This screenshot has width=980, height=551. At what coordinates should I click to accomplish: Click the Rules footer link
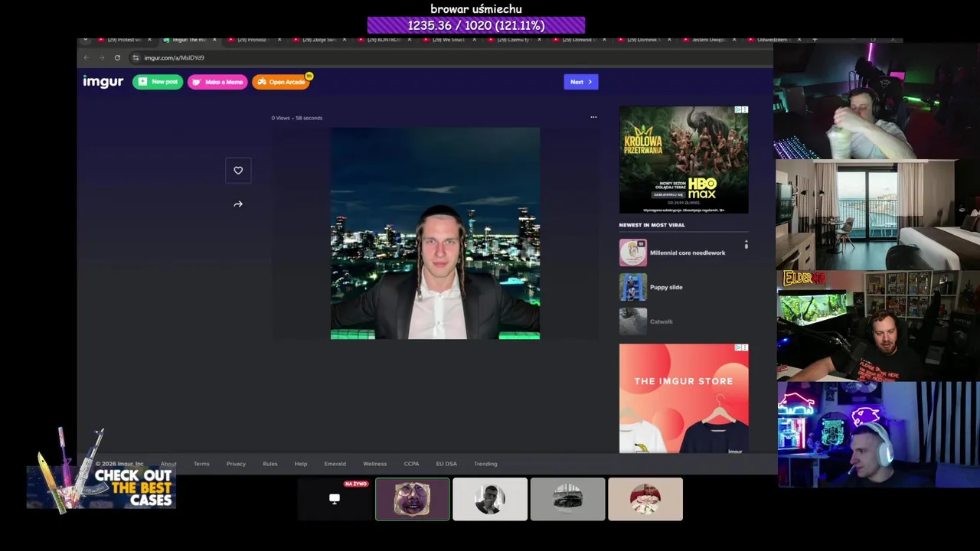pyautogui.click(x=270, y=464)
